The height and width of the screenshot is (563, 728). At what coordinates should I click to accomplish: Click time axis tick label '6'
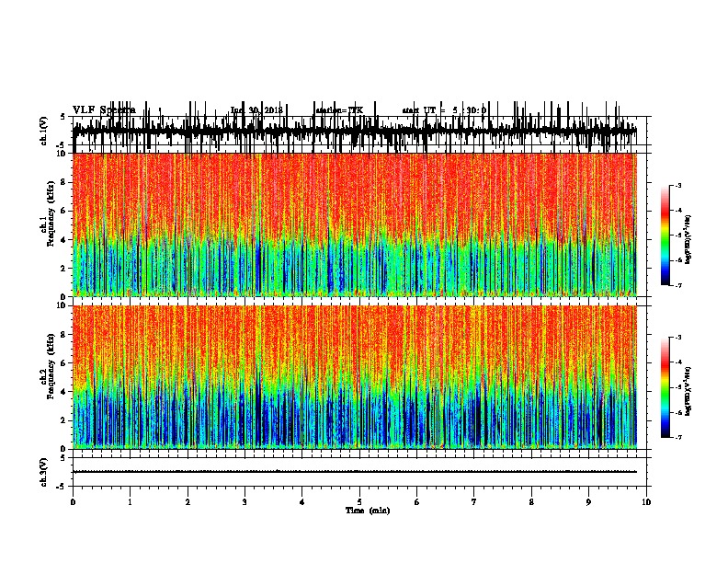point(417,502)
